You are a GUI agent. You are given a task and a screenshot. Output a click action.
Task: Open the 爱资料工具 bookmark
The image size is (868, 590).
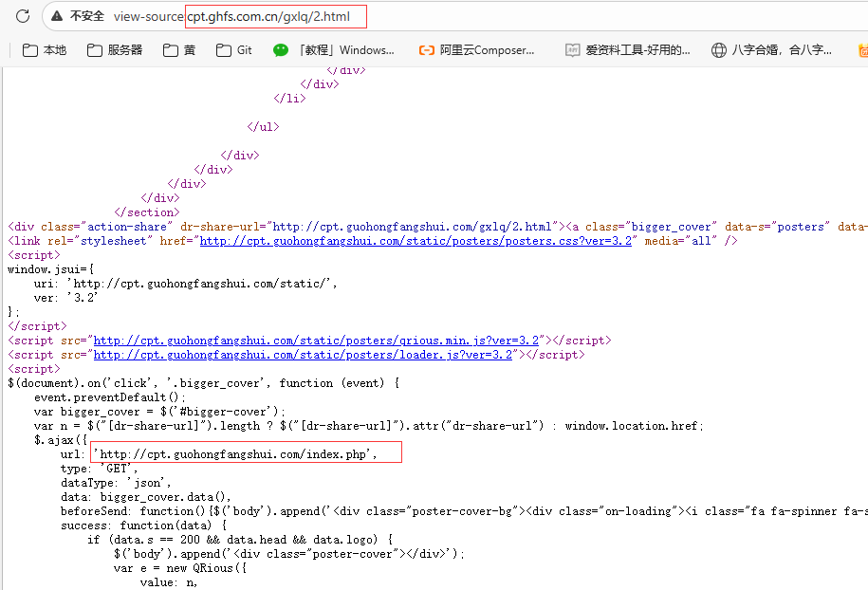click(627, 50)
